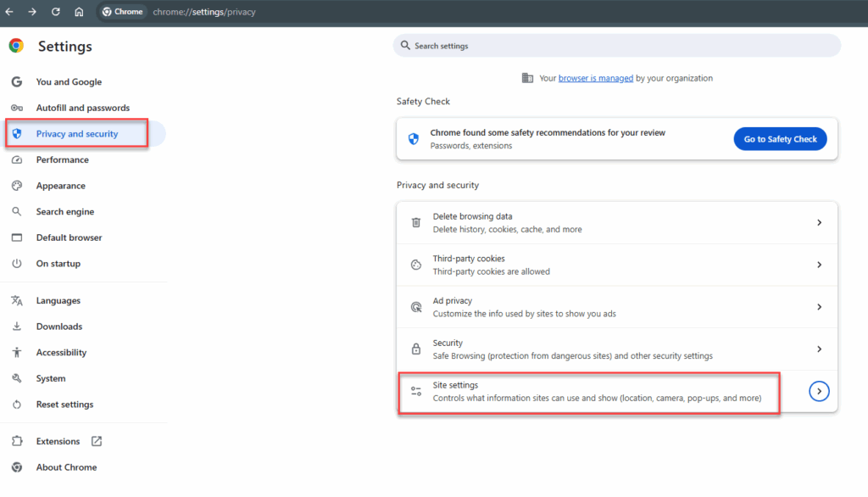Select Privacy and security in sidebar

click(x=77, y=134)
